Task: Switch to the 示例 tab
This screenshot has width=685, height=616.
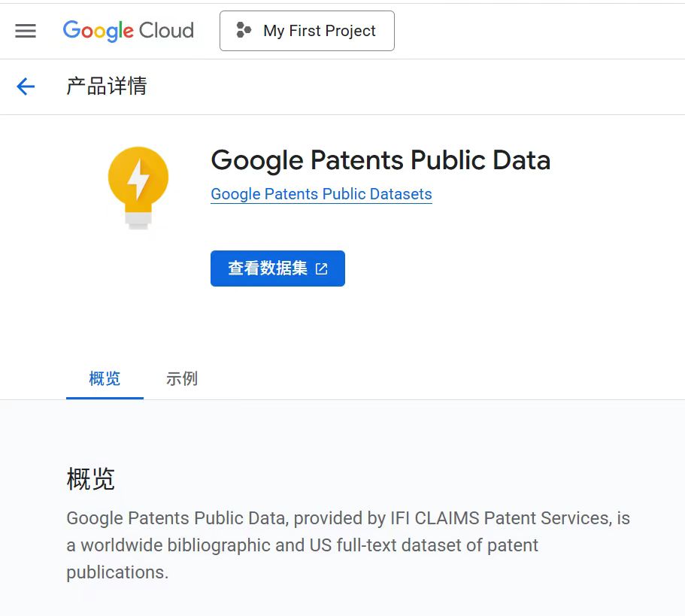Action: [x=182, y=378]
